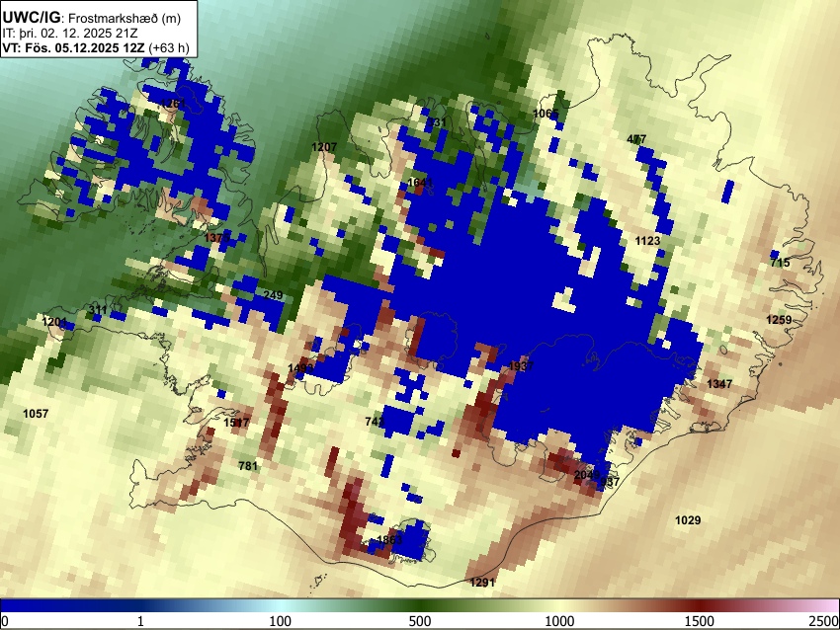Click the map value 1937

pyautogui.click(x=521, y=366)
